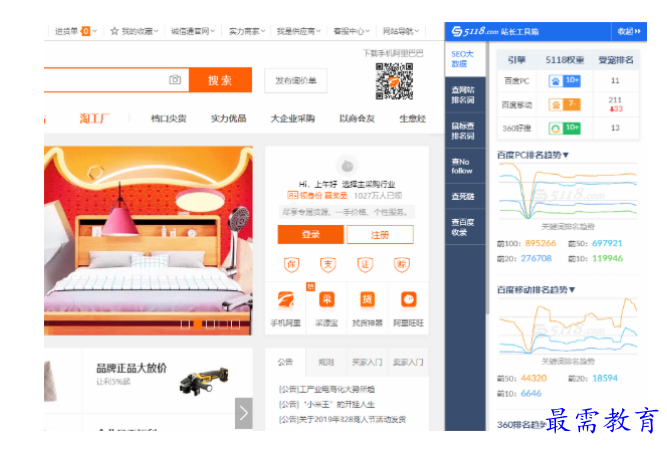Click the user avatar icon
Image resolution: width=667 pixels, height=452 pixels.
point(347,166)
